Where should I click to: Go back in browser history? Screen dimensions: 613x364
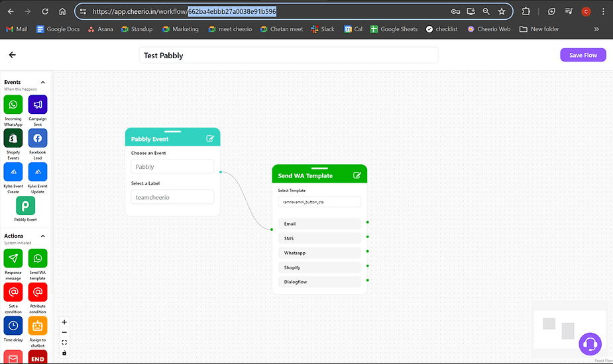click(11, 11)
